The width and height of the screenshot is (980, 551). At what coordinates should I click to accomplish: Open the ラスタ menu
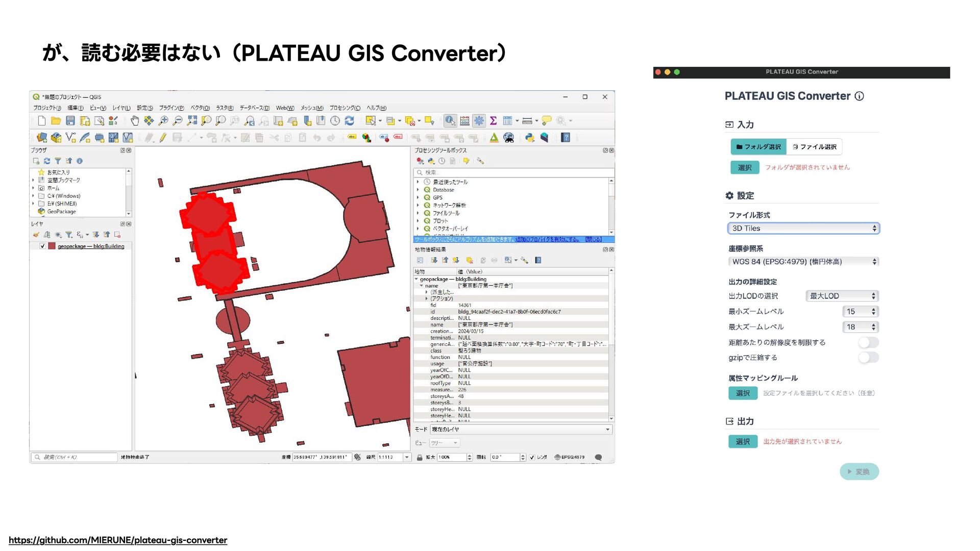225,108
